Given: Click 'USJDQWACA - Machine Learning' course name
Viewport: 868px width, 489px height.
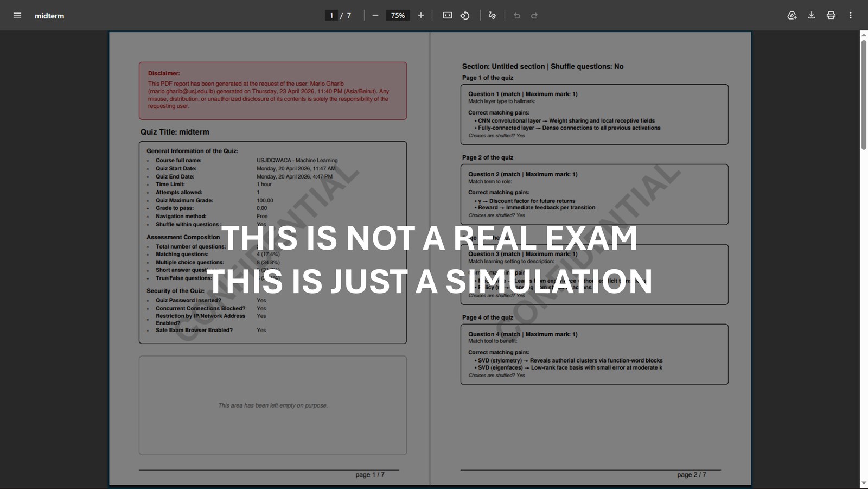Looking at the screenshot, I should click(x=297, y=161).
